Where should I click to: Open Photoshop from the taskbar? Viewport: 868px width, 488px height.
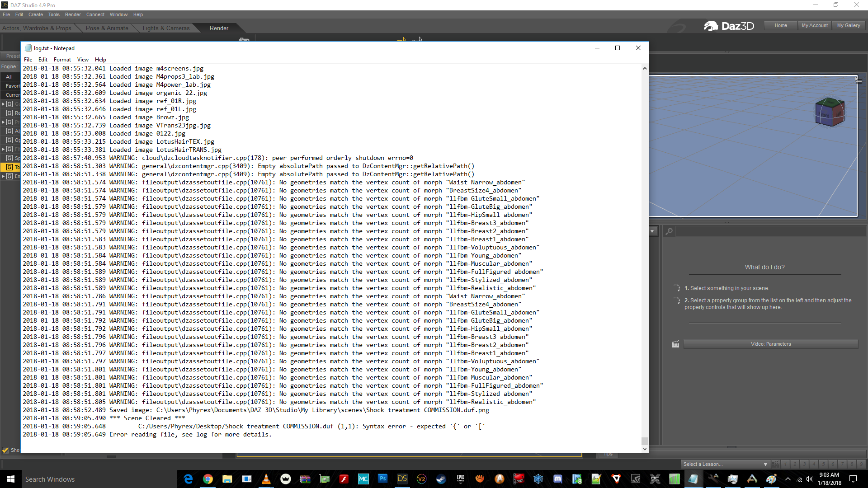pos(382,479)
